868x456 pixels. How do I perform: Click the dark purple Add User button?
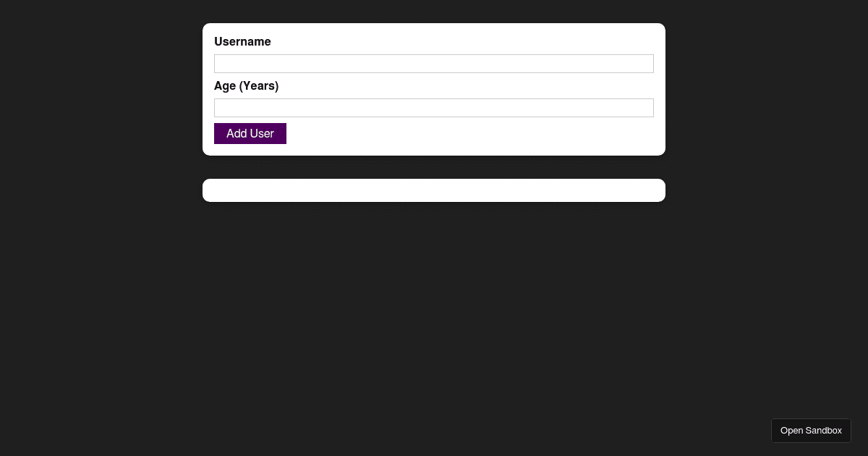pos(250,133)
